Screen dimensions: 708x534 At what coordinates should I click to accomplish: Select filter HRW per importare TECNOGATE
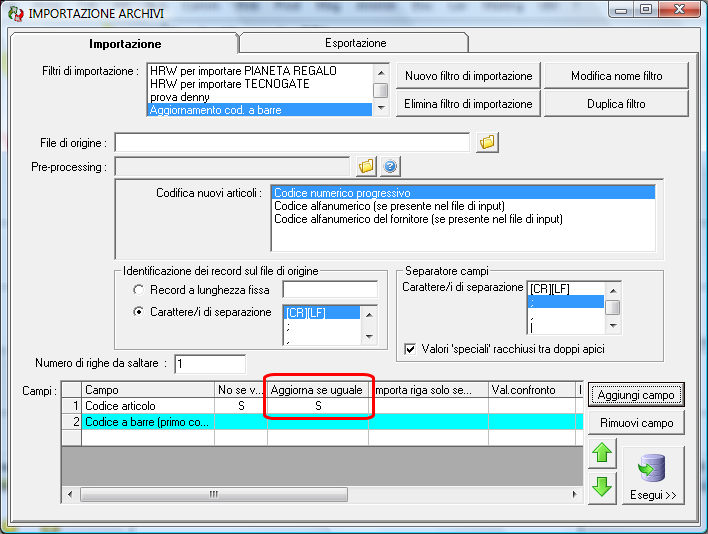(260, 84)
